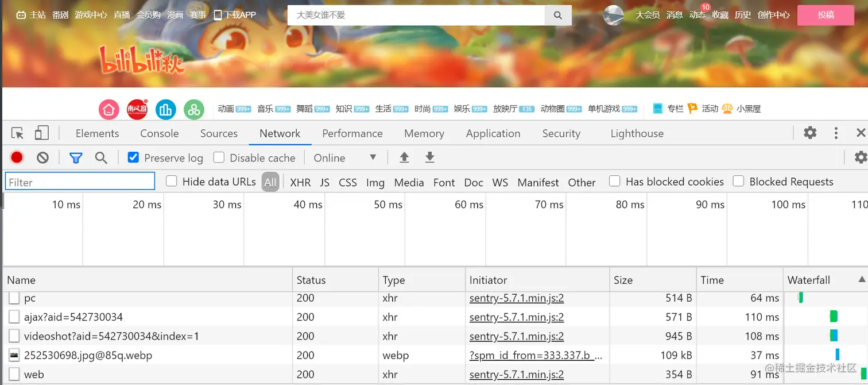Click the 252530698.jpg image file icon
This screenshot has height=385, width=868.
[14, 355]
